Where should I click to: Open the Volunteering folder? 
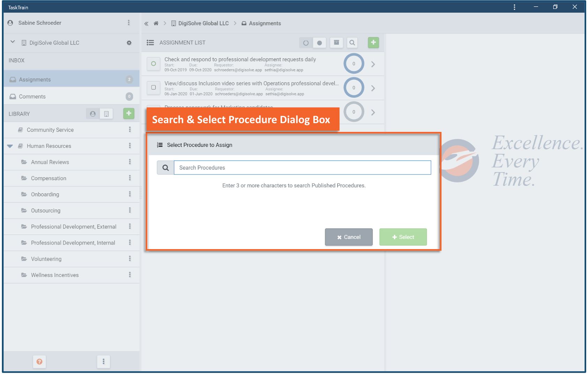pos(46,259)
